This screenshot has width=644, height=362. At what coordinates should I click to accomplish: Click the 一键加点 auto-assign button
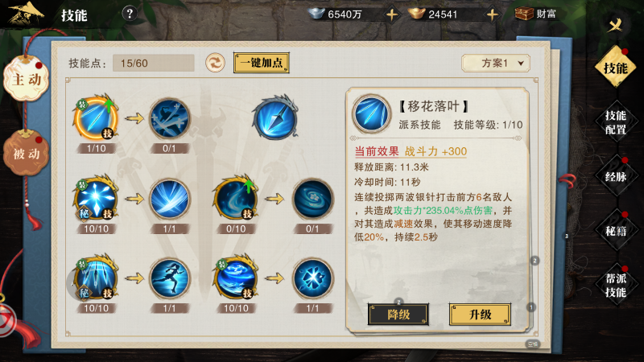pos(262,63)
